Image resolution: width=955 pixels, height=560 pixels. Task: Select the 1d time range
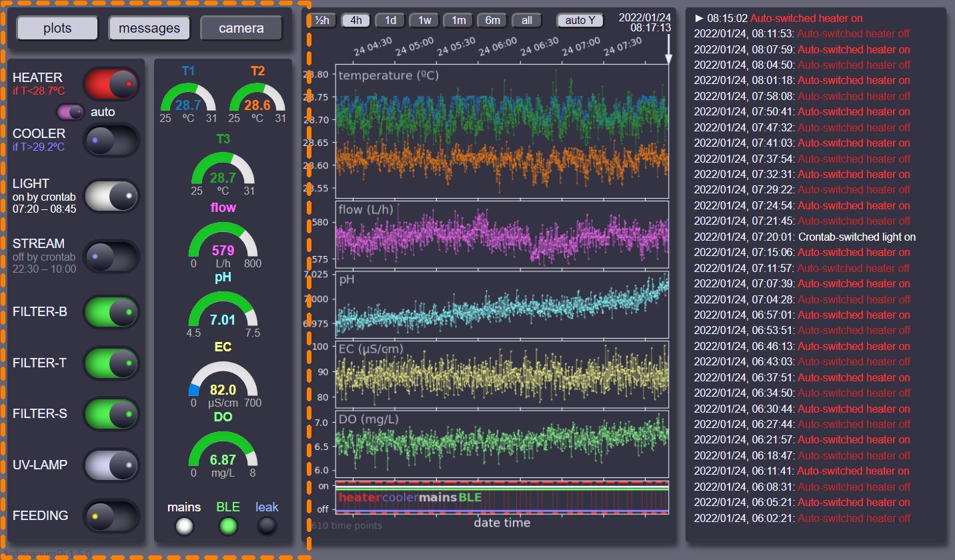tap(390, 20)
